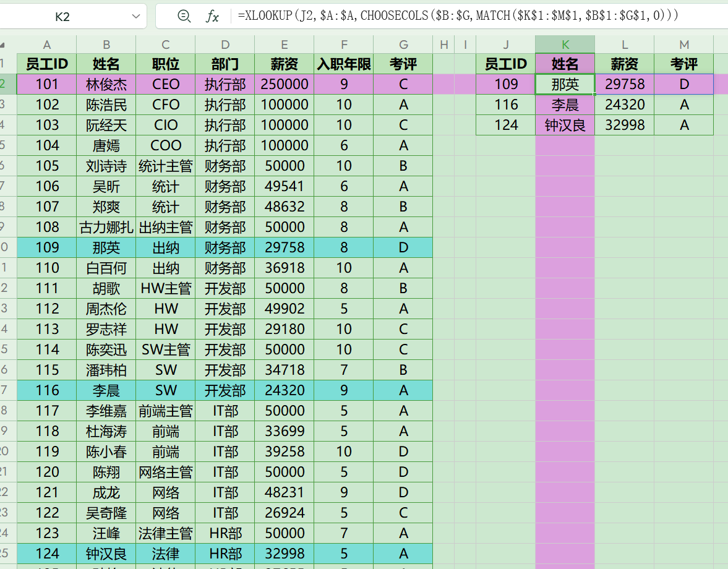Screen dimensions: 728x569
Task: Click the Name Box showing K2
Action: coord(62,17)
